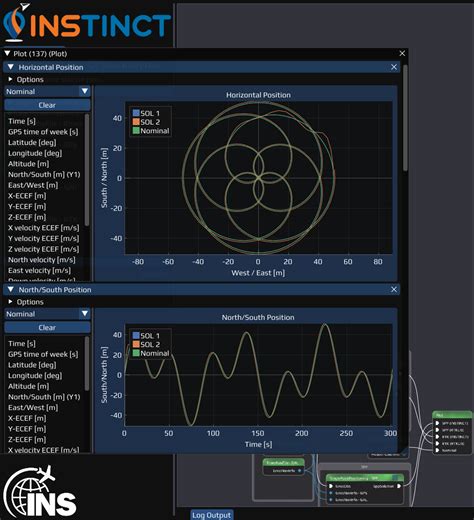Select 'Time [s]' in Horizontal Position data list
The image size is (474, 520).
pos(22,121)
